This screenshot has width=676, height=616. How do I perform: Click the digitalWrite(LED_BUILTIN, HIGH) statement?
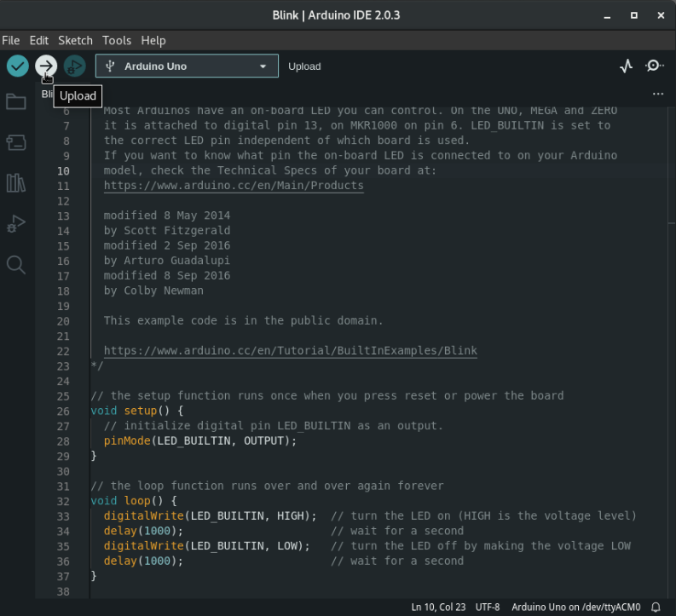[x=210, y=515]
